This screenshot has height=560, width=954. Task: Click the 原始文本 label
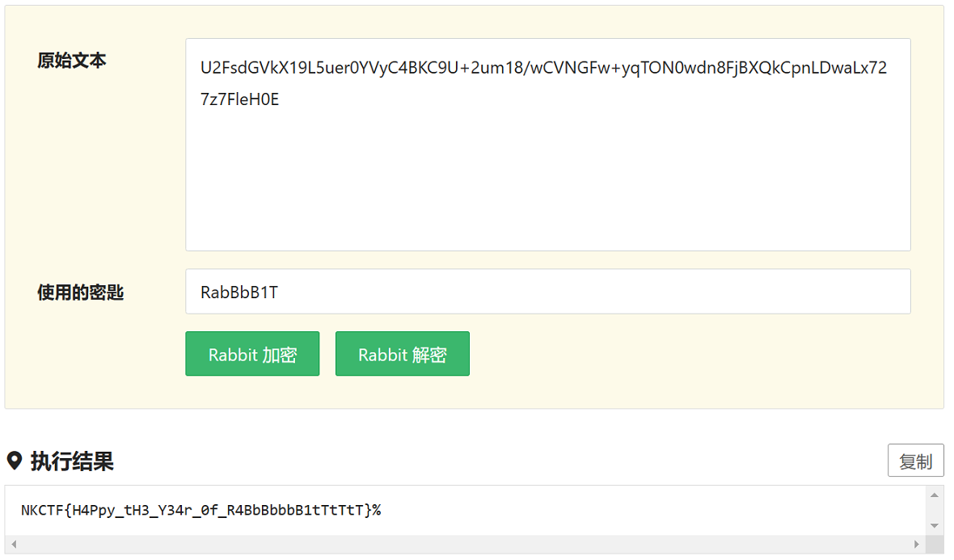tap(72, 61)
